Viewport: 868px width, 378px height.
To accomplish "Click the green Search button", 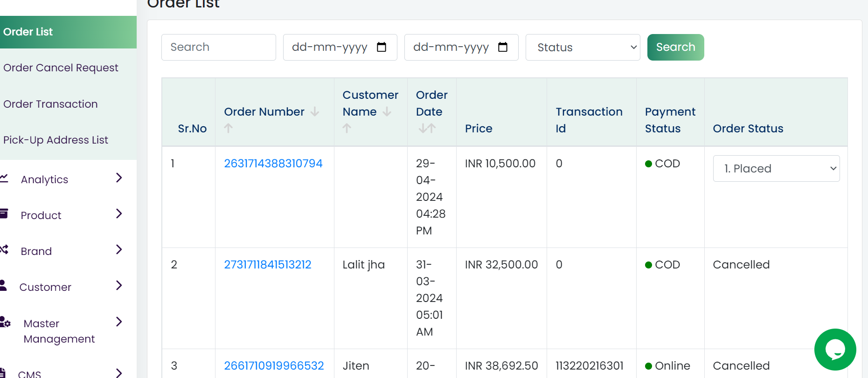I will [675, 47].
